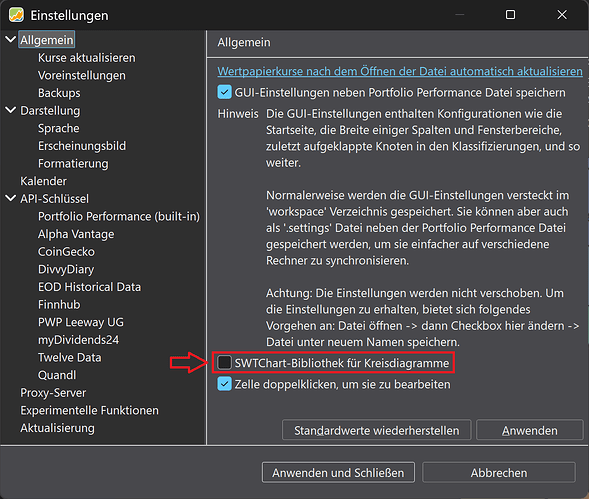Click the Anwenden button
589x499 pixels.
click(530, 430)
